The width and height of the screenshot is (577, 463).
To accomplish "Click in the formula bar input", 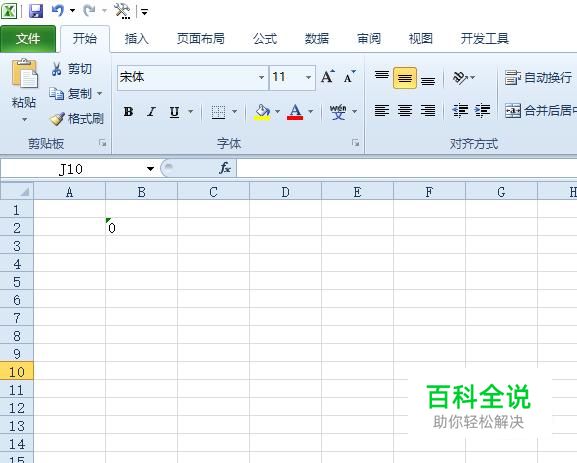I will coord(407,169).
